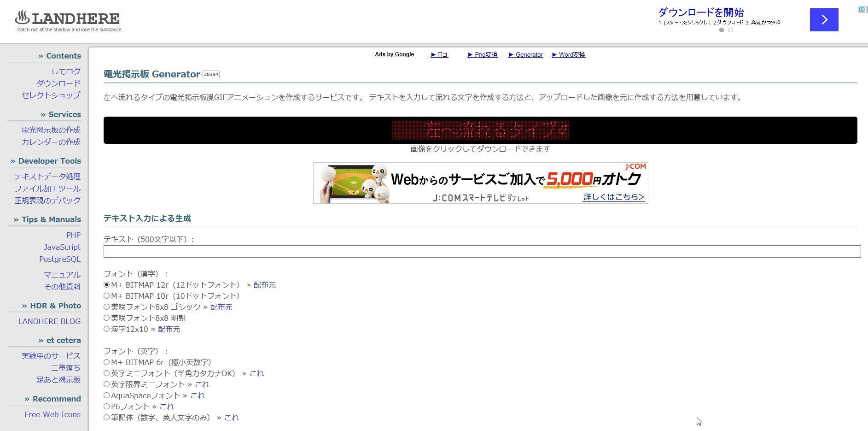Select M+ BITMAP 12r kanji font
The image size is (868, 431).
coord(107,285)
